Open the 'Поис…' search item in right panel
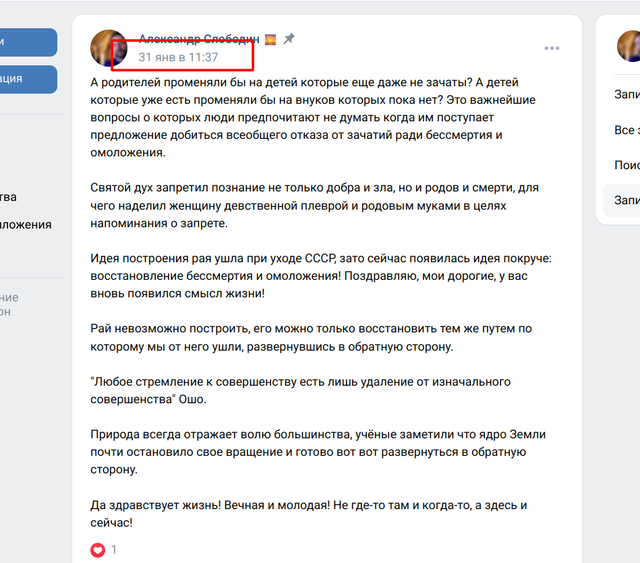The width and height of the screenshot is (640, 563). 627,165
